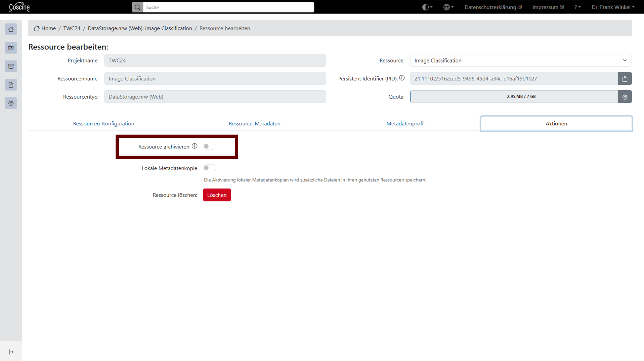
Task: Click the archive box icon in sidebar
Action: pos(11,66)
